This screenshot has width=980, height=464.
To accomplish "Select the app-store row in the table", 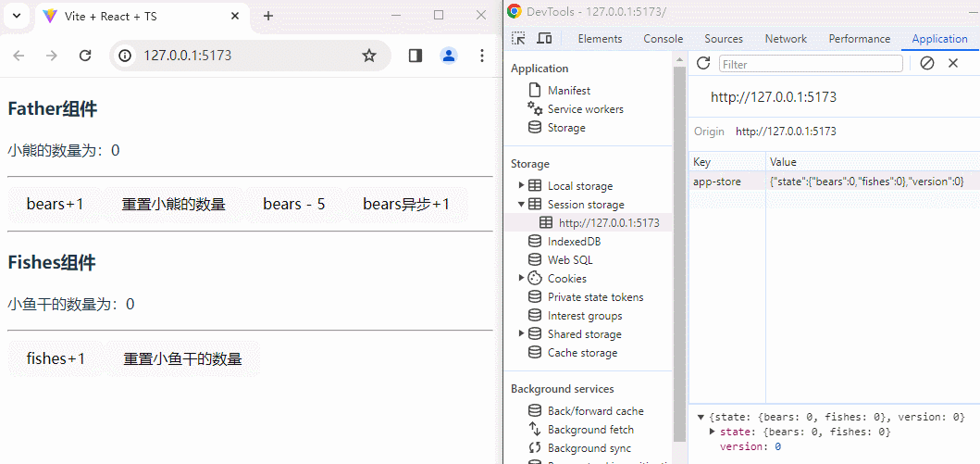I will pos(717,182).
